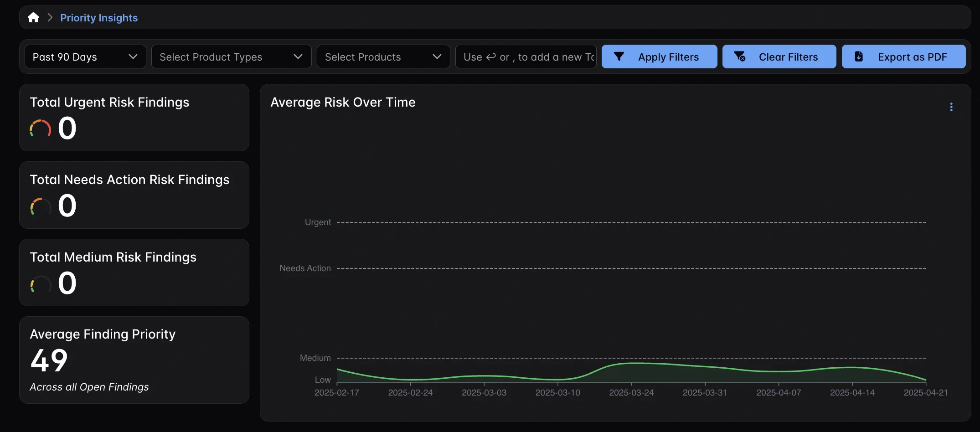The width and height of the screenshot is (980, 432).
Task: Click the 2025-04-14 date on the chart axis
Action: [x=852, y=392]
